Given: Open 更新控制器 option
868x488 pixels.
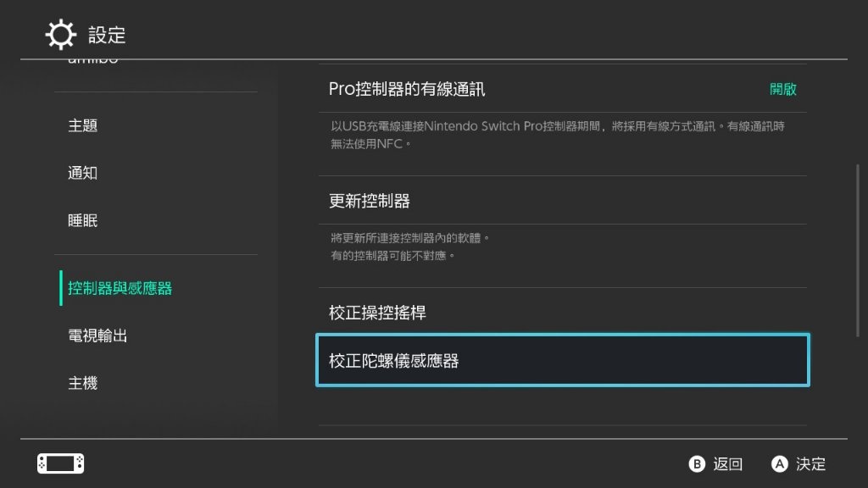Looking at the screenshot, I should (x=563, y=201).
